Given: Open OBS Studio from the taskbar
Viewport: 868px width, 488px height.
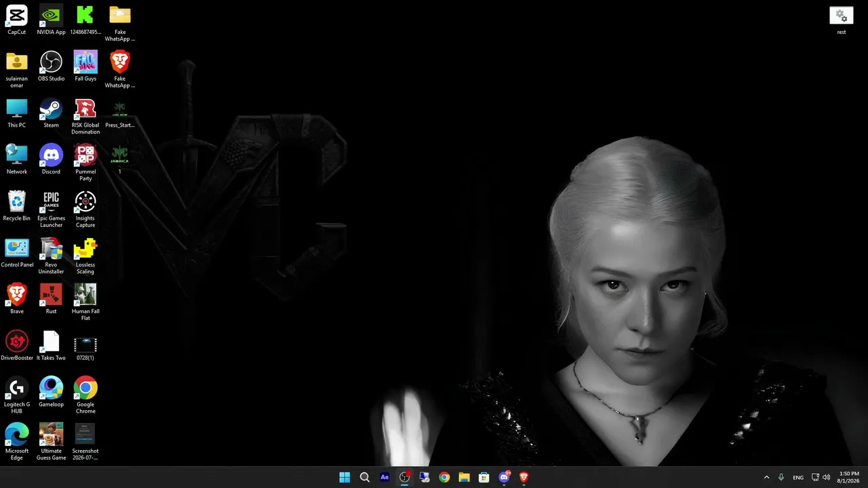Looking at the screenshot, I should tap(405, 477).
